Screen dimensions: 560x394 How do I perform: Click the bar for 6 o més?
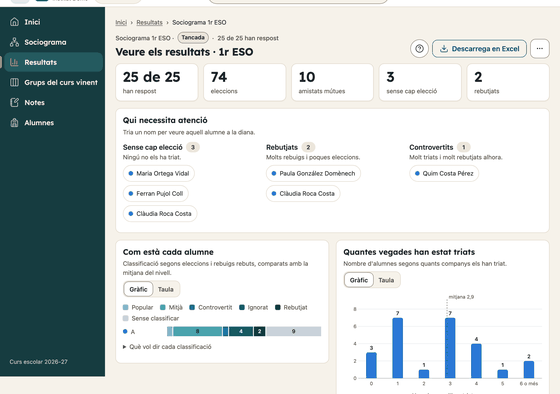pyautogui.click(x=529, y=369)
